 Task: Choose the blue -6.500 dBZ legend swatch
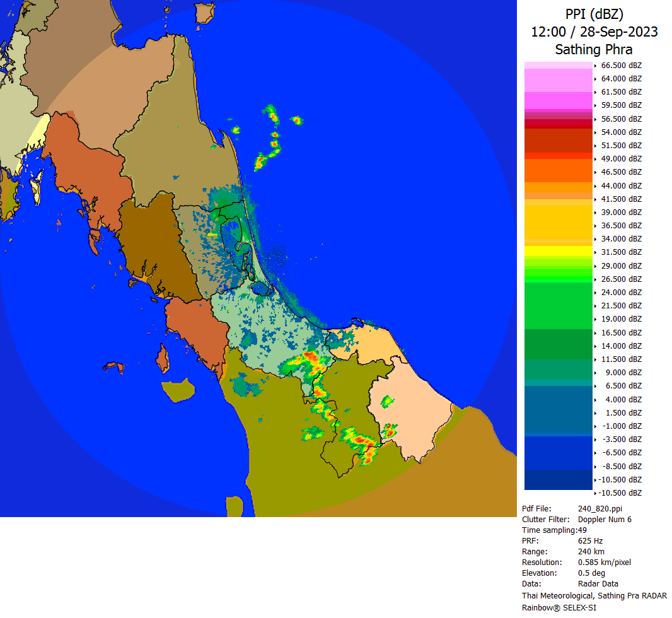pyautogui.click(x=559, y=453)
